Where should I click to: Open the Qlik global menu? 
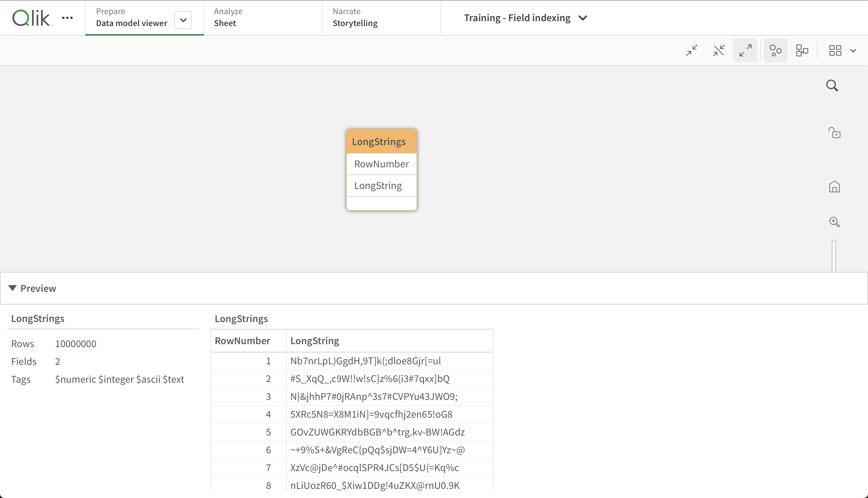tap(67, 18)
